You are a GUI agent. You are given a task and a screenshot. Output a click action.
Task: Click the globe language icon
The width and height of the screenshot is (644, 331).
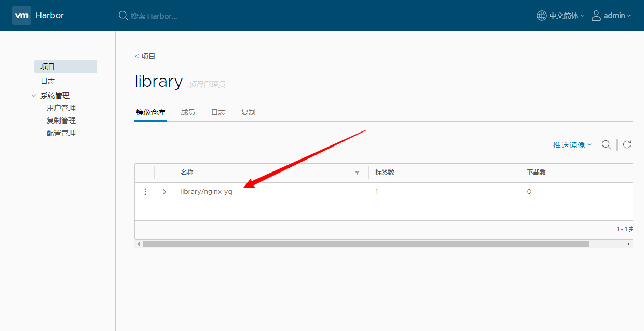(x=541, y=16)
